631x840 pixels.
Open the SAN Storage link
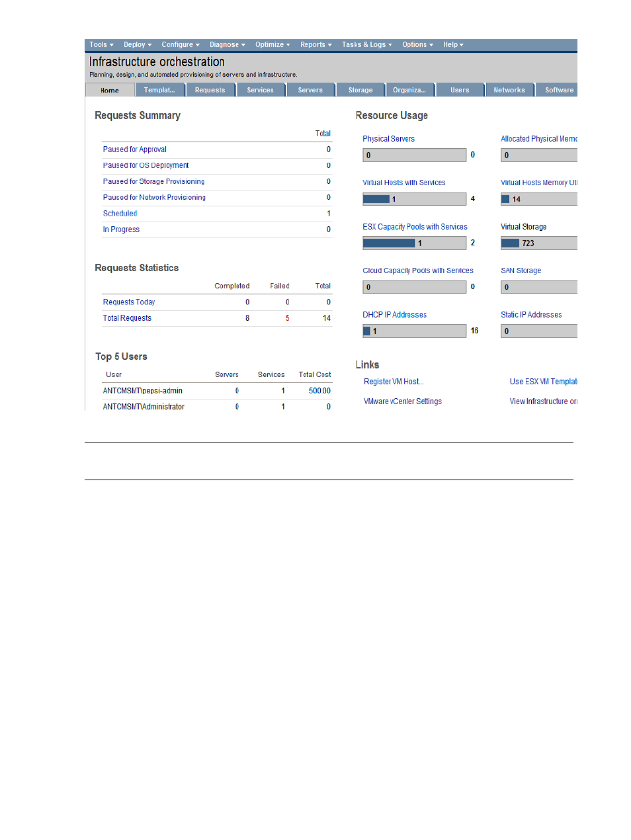521,271
